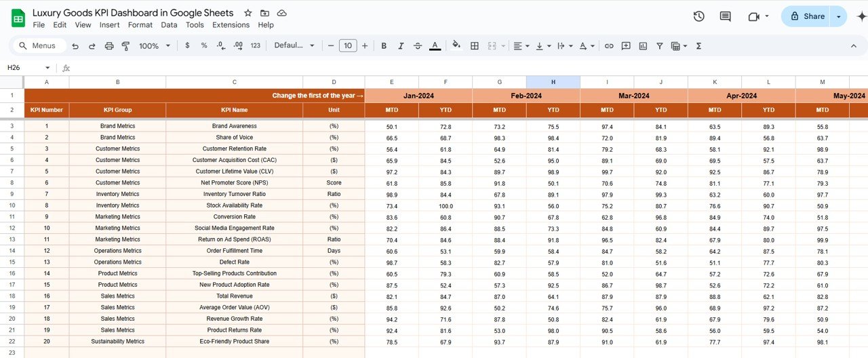The height and width of the screenshot is (358, 868).
Task: Format selection as percent
Action: [204, 45]
